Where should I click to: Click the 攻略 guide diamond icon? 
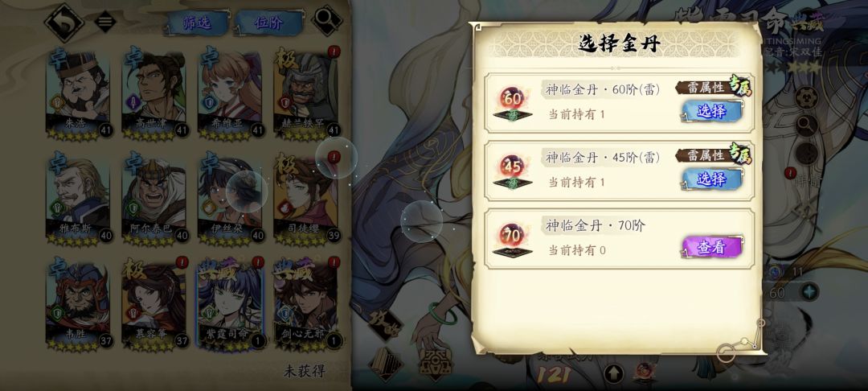tap(386, 324)
